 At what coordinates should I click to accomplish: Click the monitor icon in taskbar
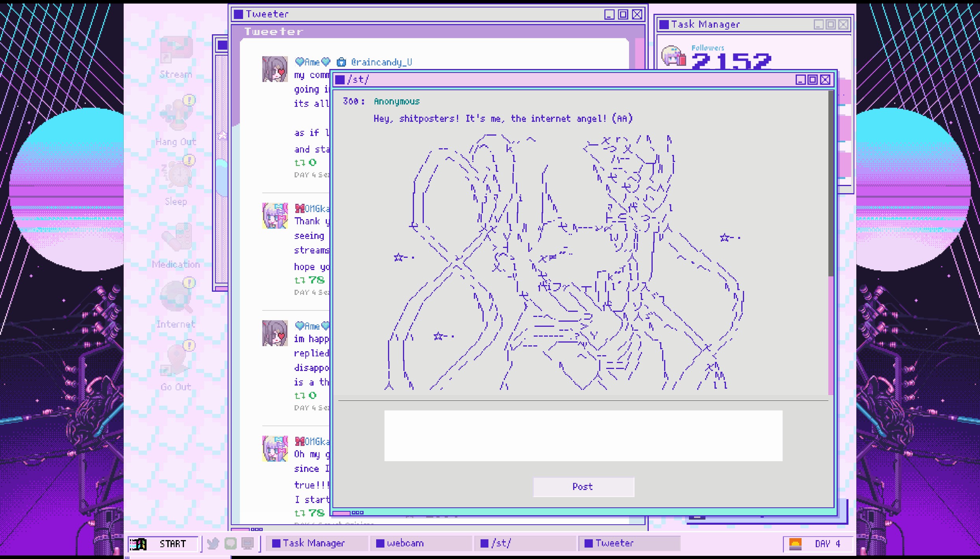pos(247,544)
